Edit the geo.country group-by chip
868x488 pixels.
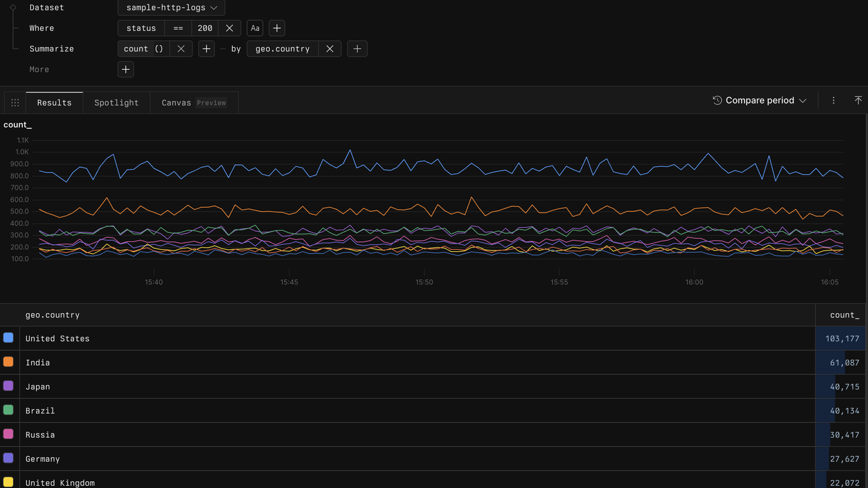(283, 49)
